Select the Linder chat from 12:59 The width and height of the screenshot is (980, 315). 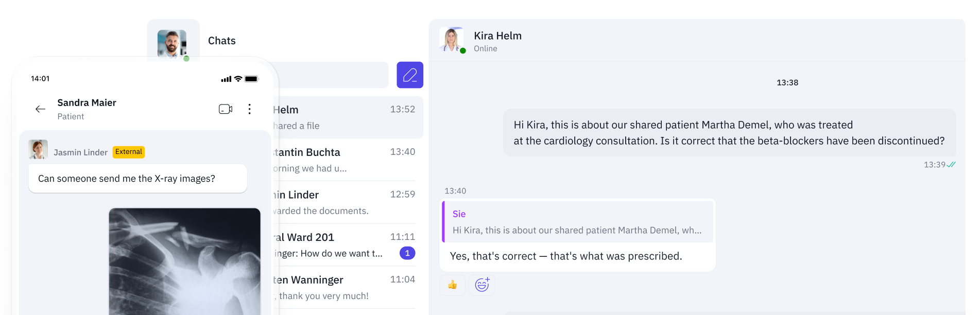(x=344, y=202)
